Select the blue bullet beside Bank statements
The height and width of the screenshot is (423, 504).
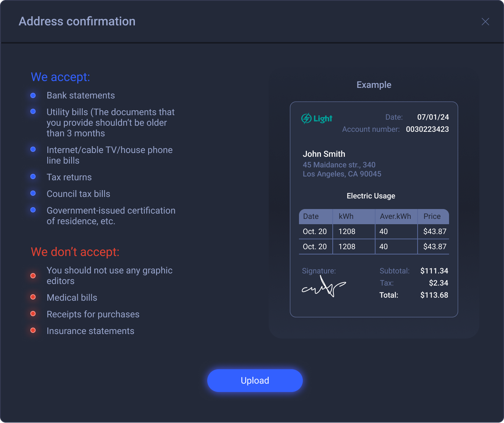click(x=33, y=95)
